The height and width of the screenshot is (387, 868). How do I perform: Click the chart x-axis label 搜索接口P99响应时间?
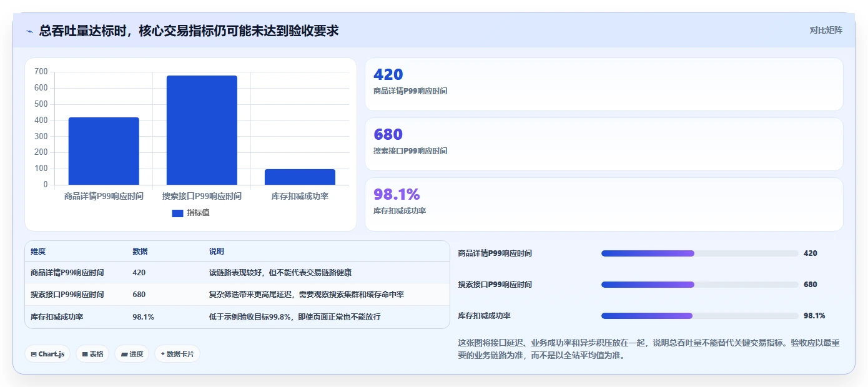coord(202,196)
